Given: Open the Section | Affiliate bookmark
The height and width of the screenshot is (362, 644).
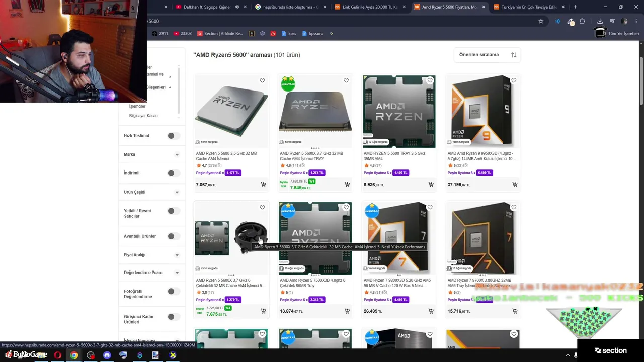Looking at the screenshot, I should click(220, 34).
